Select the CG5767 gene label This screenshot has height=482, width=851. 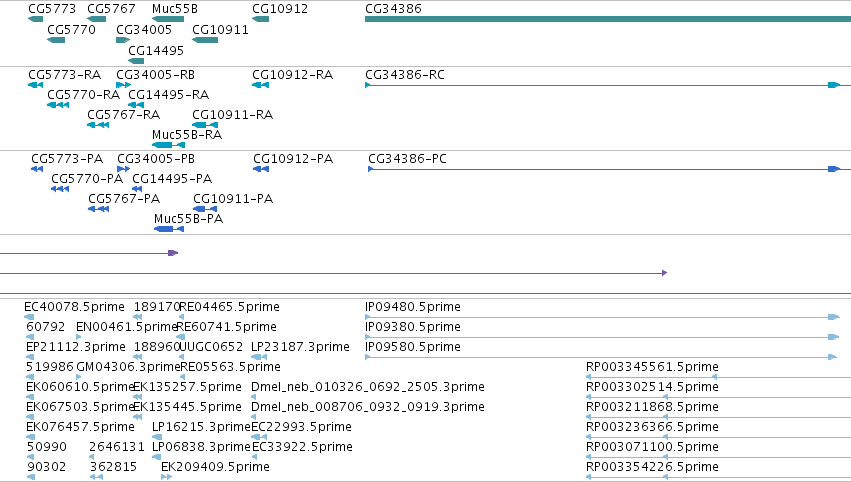111,9
